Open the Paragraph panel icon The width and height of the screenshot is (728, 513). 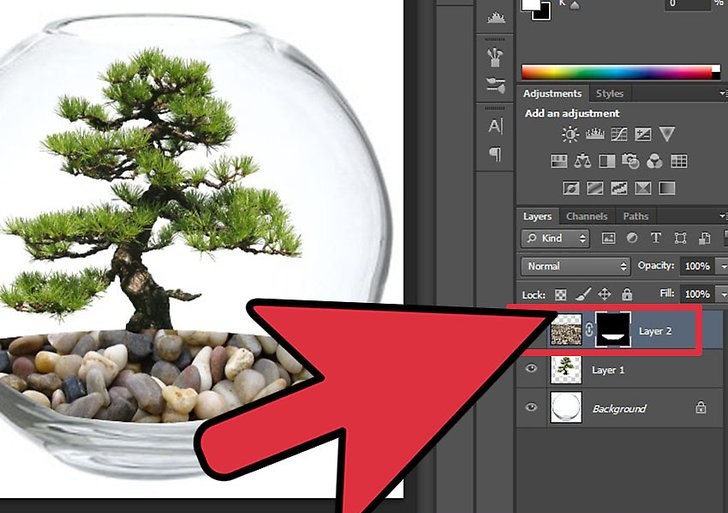tap(495, 154)
